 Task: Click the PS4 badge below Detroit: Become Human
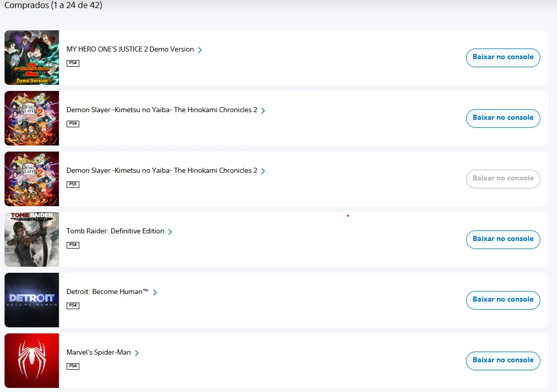73,306
